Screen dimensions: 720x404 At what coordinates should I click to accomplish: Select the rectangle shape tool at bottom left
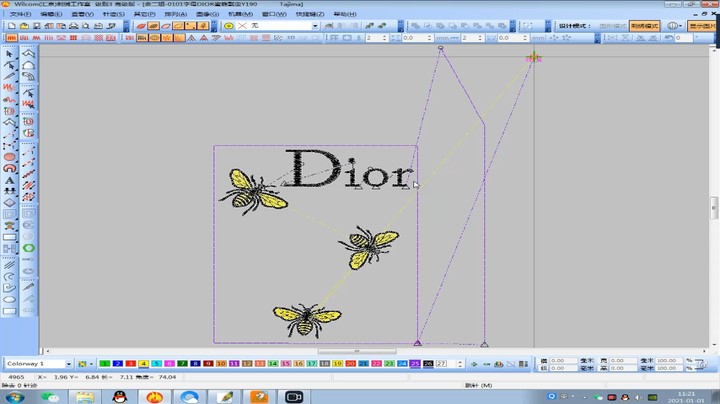coord(9,311)
